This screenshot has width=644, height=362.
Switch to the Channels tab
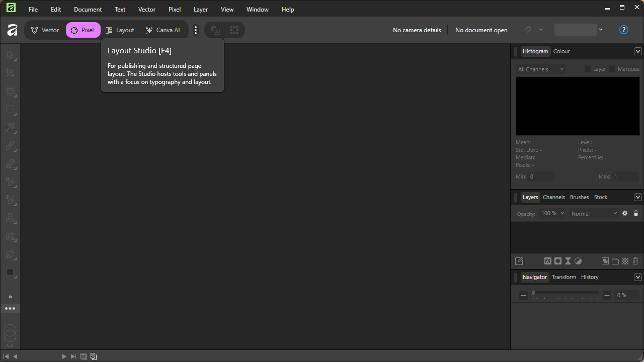pyautogui.click(x=553, y=197)
